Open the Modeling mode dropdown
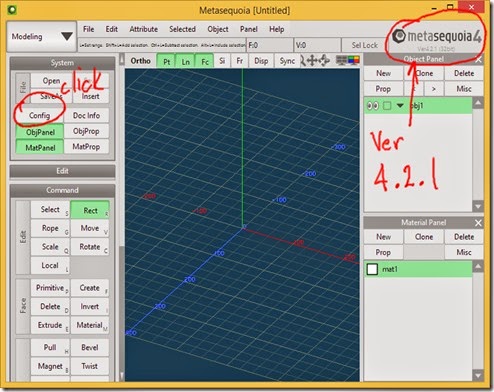Screen dimensions: 494x392 click(42, 36)
